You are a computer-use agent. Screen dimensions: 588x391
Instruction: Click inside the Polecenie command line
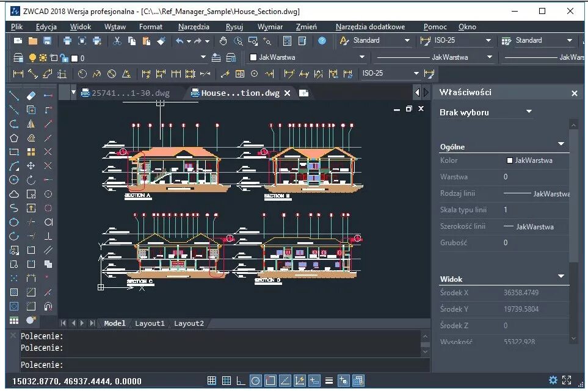(183, 364)
